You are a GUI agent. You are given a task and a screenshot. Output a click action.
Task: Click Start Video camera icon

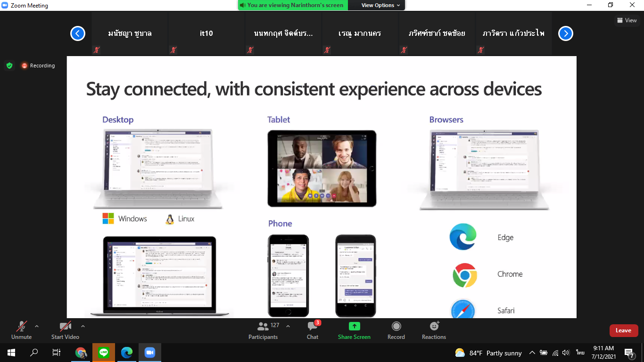click(65, 326)
